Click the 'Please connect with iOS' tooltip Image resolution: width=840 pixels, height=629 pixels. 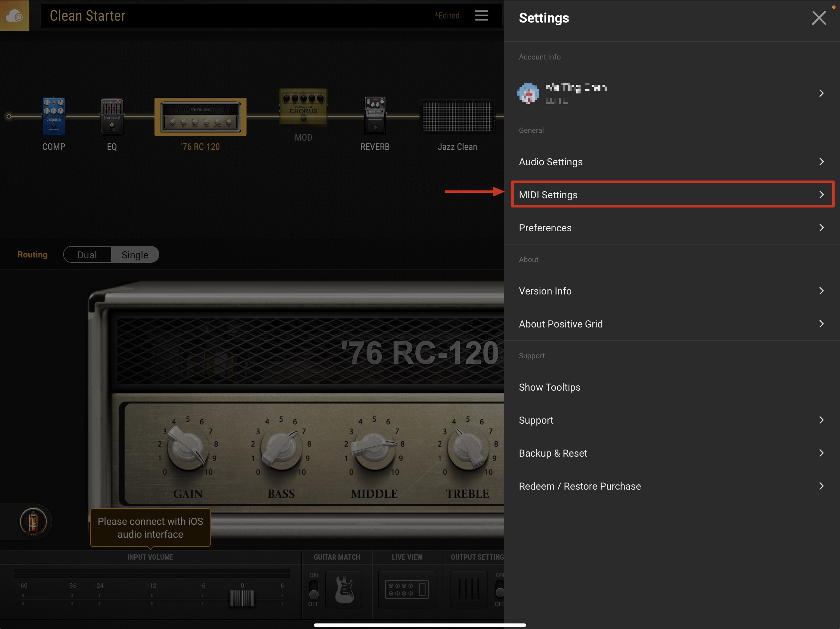(x=150, y=528)
